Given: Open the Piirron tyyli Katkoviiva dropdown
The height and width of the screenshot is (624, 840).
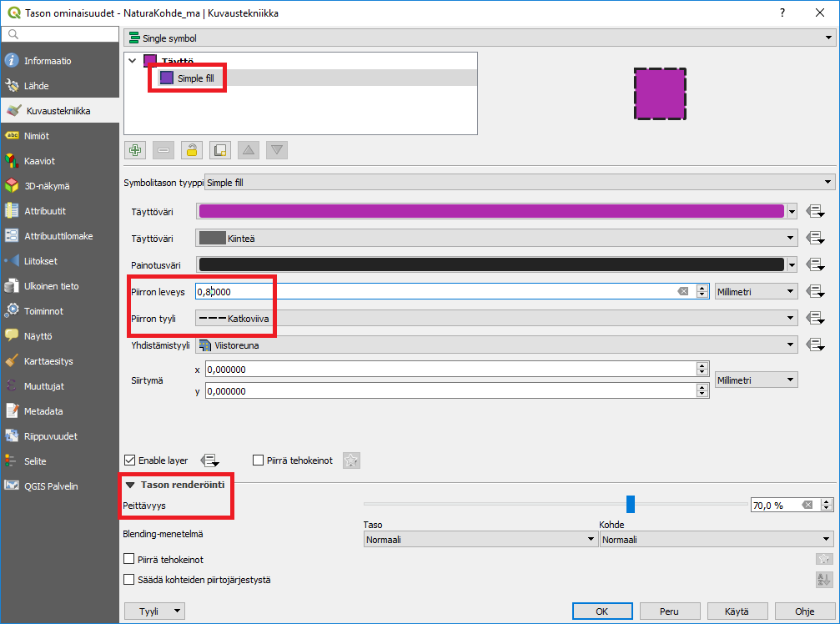Looking at the screenshot, I should 495,318.
